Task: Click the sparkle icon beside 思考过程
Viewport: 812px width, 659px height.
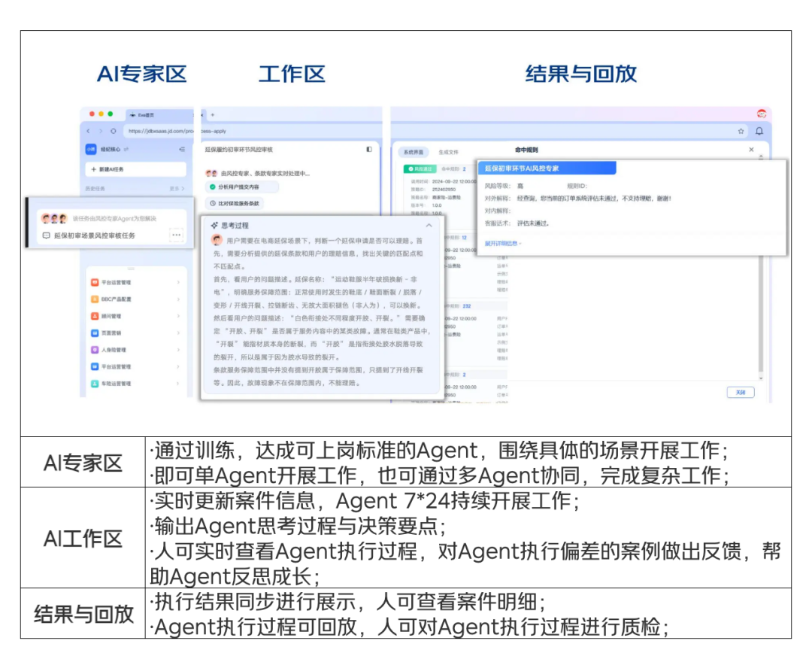Action: point(214,226)
